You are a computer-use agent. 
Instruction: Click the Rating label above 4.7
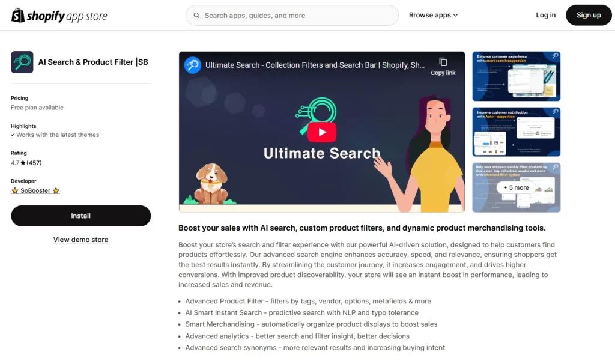(x=19, y=153)
